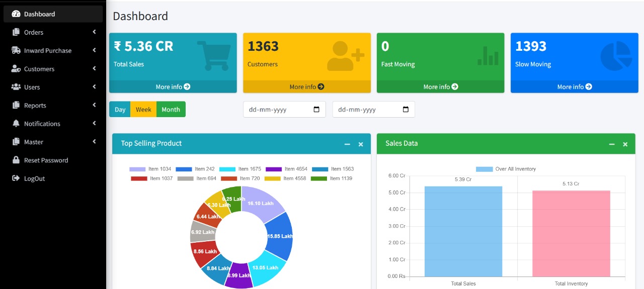
Task: Toggle Item 1034 legend entry
Action: pos(150,169)
